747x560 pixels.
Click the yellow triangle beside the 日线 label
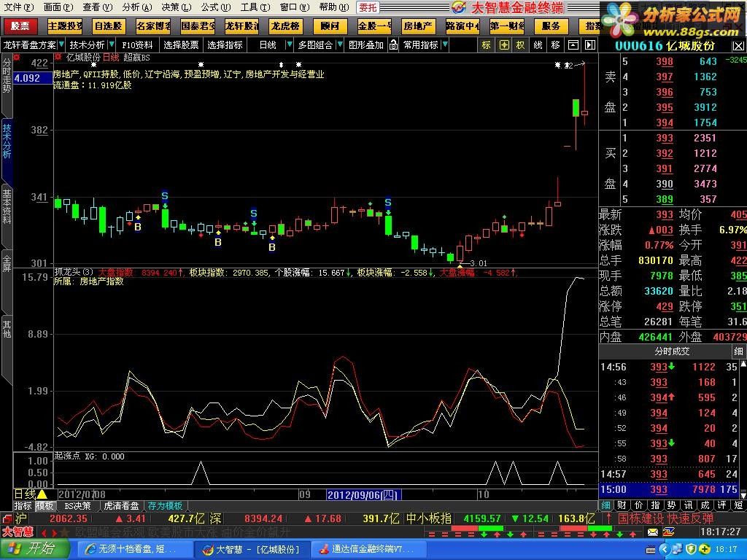[x=42, y=495]
